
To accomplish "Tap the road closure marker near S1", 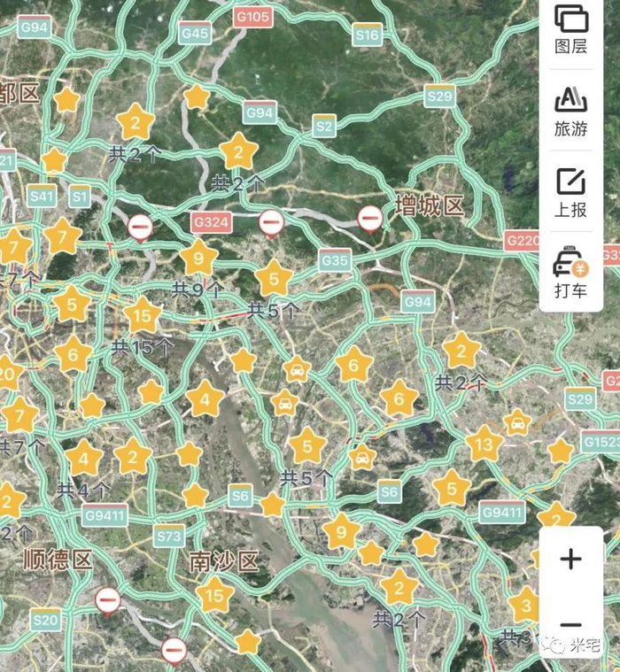I will tap(140, 228).
